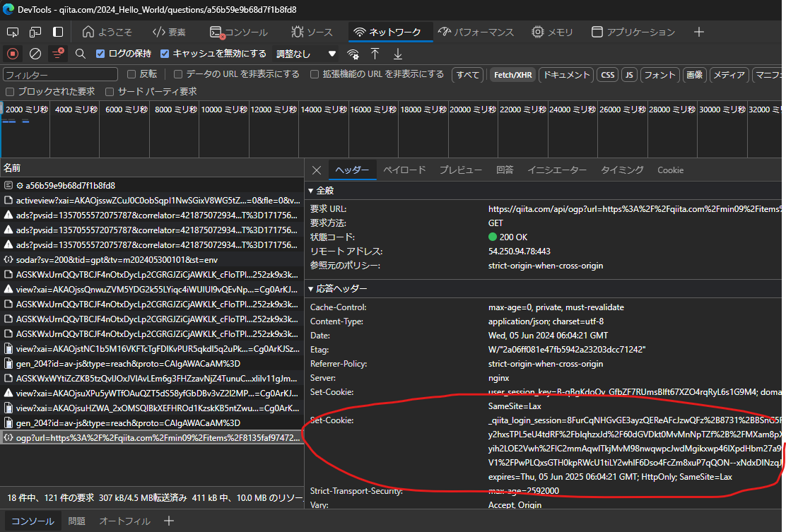Open the プレビュー details tab

coord(461,170)
